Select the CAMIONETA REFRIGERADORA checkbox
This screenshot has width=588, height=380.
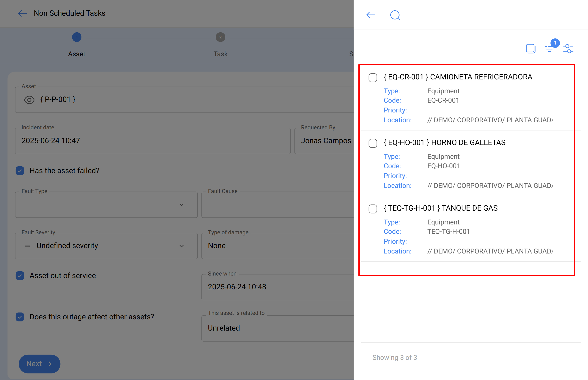coord(373,78)
